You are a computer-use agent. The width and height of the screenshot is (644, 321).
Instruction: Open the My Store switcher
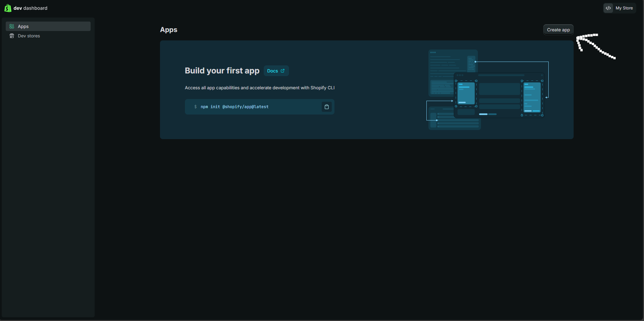[x=624, y=8]
